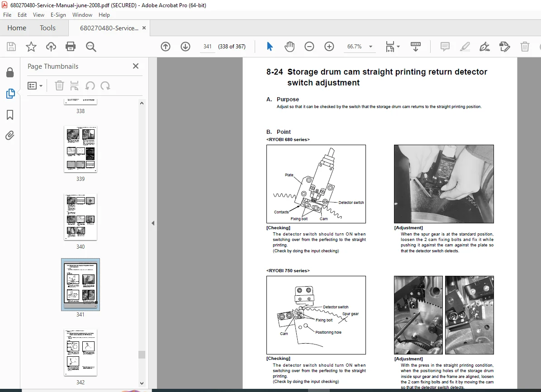Select page 340 thumbnail
This screenshot has height=392, width=541.
pos(81,217)
